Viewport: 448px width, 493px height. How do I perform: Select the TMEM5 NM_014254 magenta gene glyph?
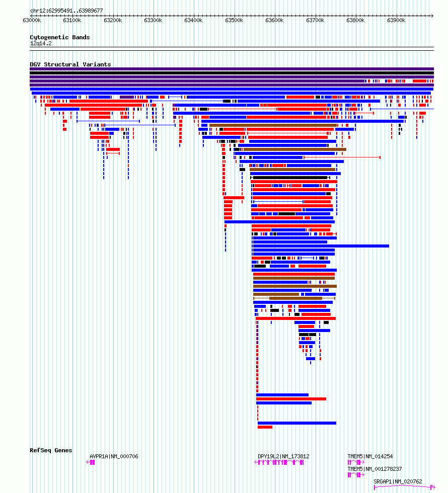coord(356,462)
